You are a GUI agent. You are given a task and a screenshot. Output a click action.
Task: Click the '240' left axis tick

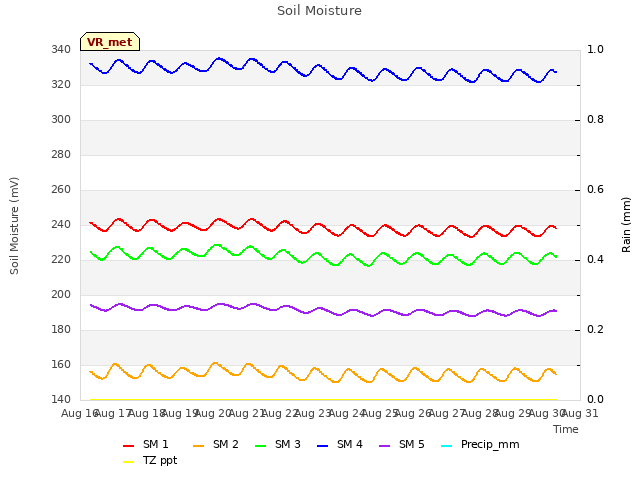[x=61, y=224]
